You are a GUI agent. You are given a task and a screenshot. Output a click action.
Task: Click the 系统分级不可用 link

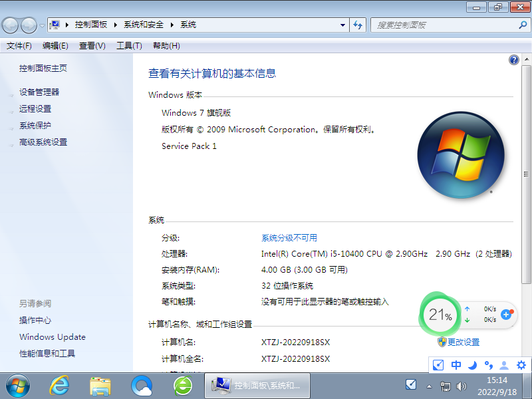(289, 238)
